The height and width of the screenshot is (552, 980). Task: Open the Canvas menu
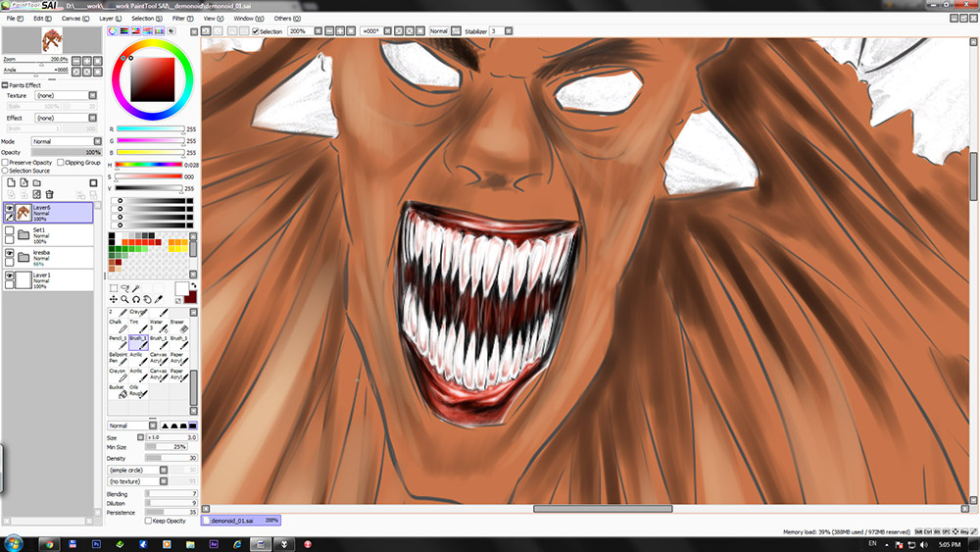pos(75,18)
